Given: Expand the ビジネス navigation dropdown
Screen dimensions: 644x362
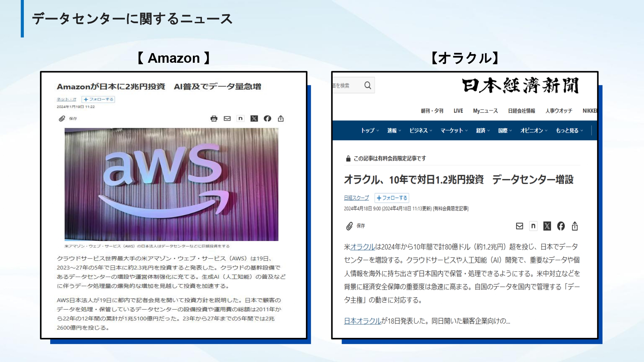Looking at the screenshot, I should pyautogui.click(x=421, y=130).
